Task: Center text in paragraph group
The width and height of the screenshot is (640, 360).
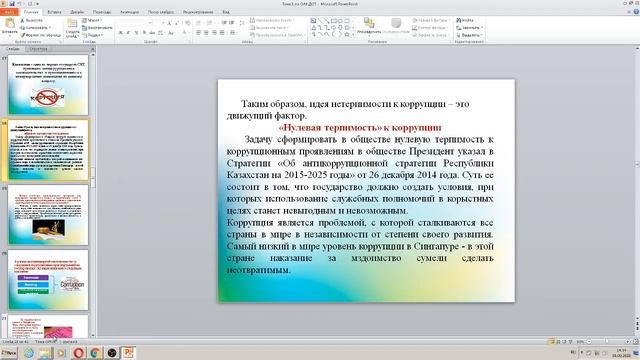Action: coord(206,33)
